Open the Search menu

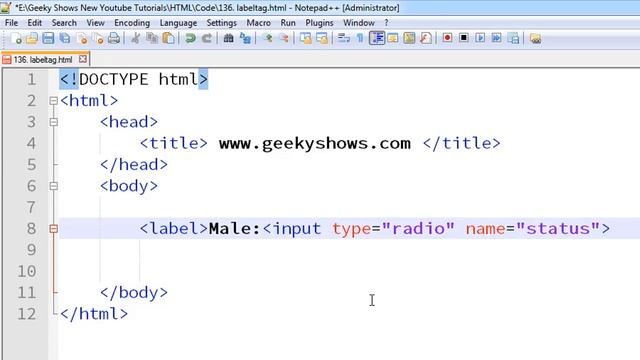(x=64, y=23)
